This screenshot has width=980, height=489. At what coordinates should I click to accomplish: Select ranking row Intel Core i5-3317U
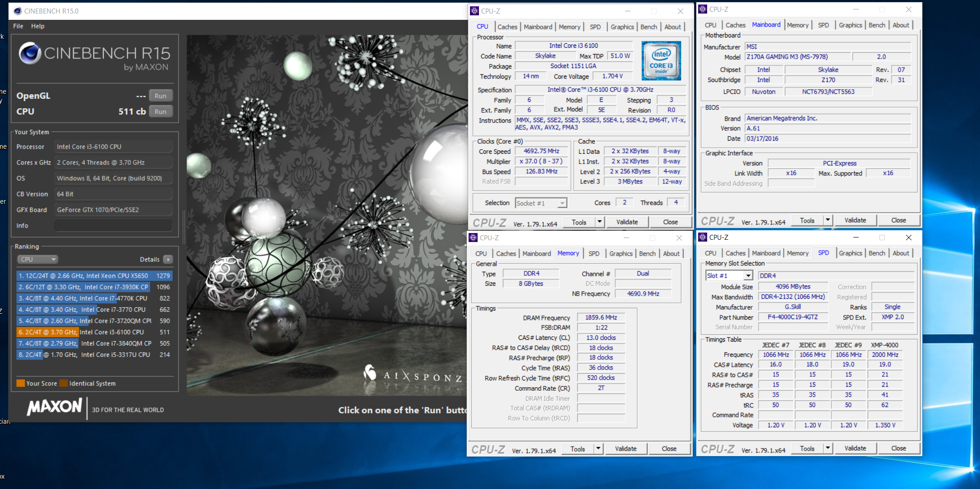click(94, 354)
